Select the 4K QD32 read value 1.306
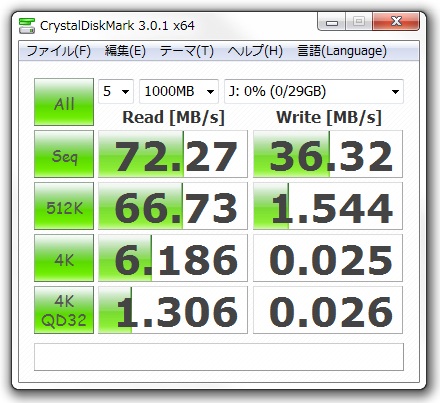 (173, 310)
